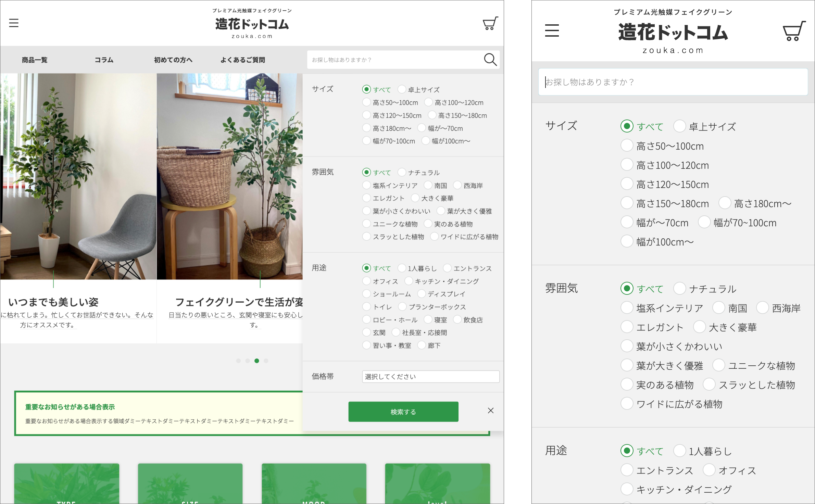
Task: Close the search panel with X icon
Action: pyautogui.click(x=491, y=411)
